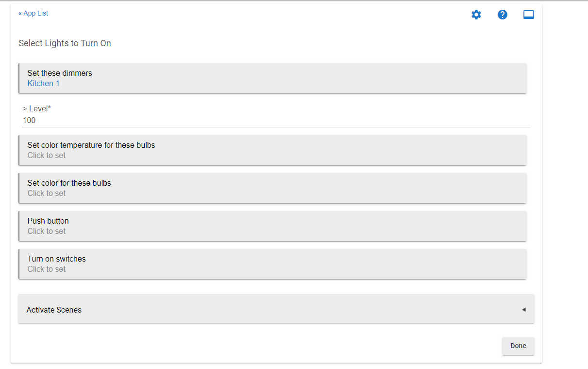
Task: Go back via « App List link
Action: 33,13
